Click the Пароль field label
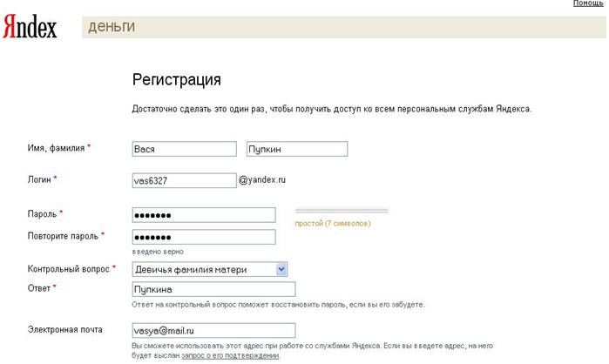 [42, 214]
